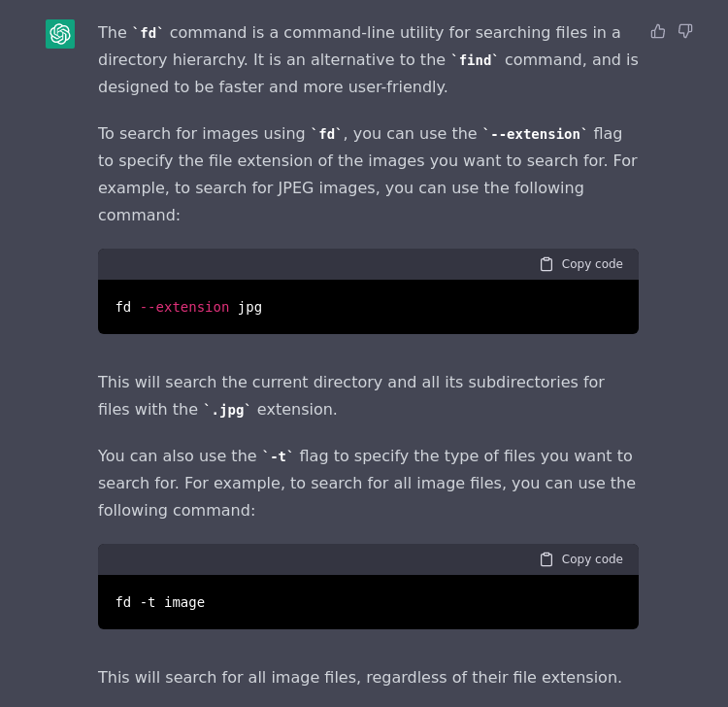
Task: Click the 'fd --extension jpg' code line
Action: 188,307
